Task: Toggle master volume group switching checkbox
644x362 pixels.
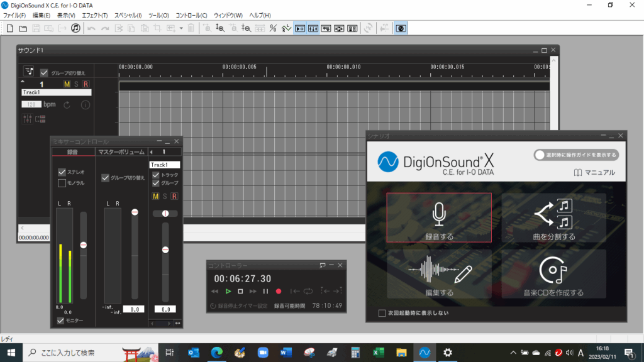Action: [x=106, y=178]
